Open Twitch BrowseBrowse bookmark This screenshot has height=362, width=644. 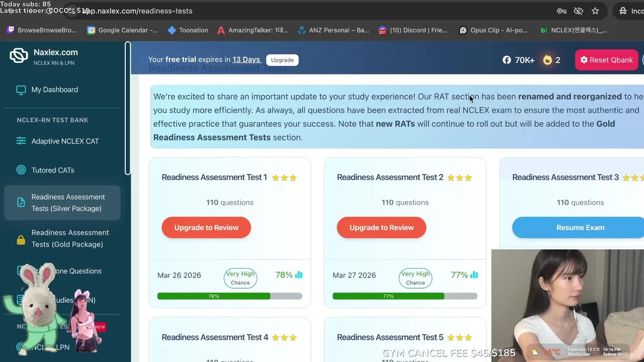pyautogui.click(x=42, y=30)
